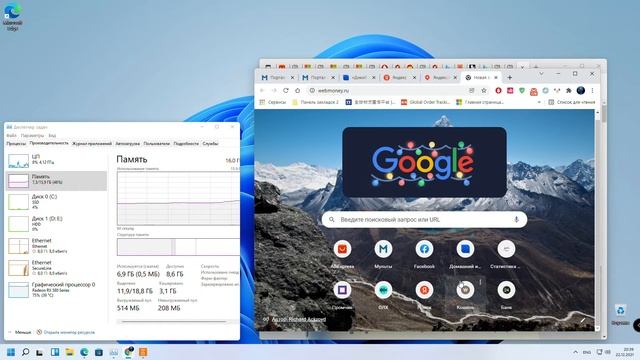Open Edge from the taskbar
640x360 pixels.
[x=84, y=352]
